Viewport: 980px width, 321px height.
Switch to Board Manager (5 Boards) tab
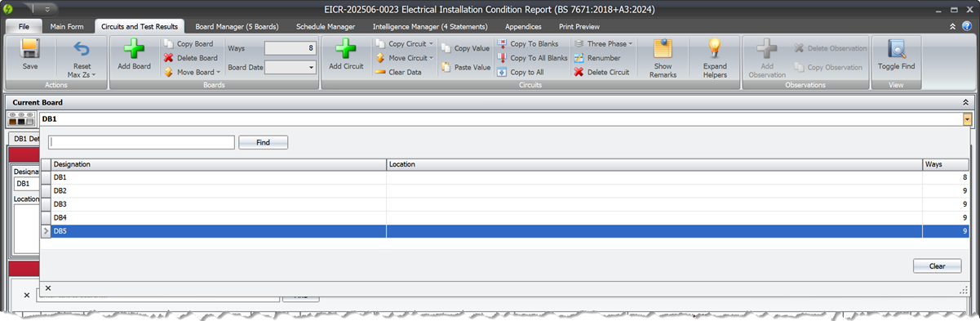coord(237,26)
